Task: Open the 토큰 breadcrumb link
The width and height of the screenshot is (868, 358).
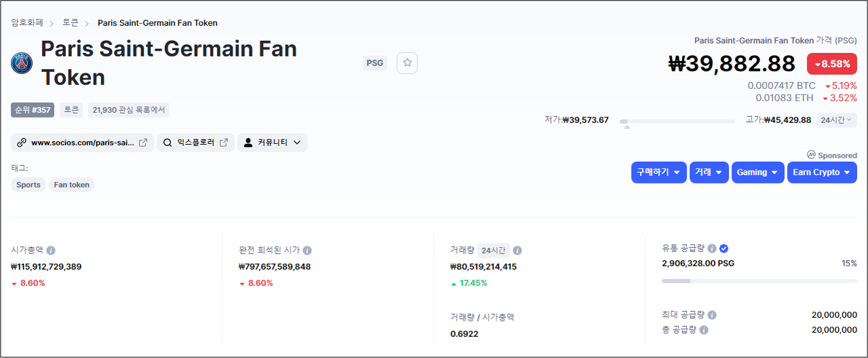Action: [71, 23]
